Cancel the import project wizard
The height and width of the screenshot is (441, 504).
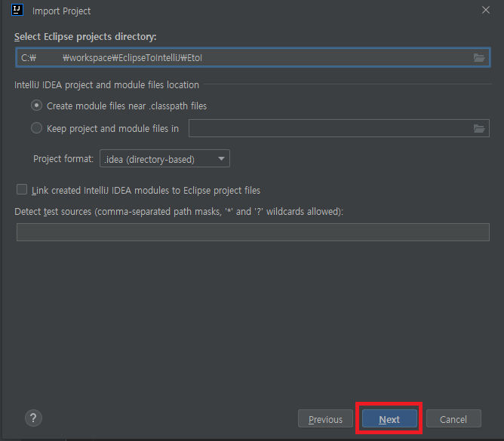tap(453, 418)
